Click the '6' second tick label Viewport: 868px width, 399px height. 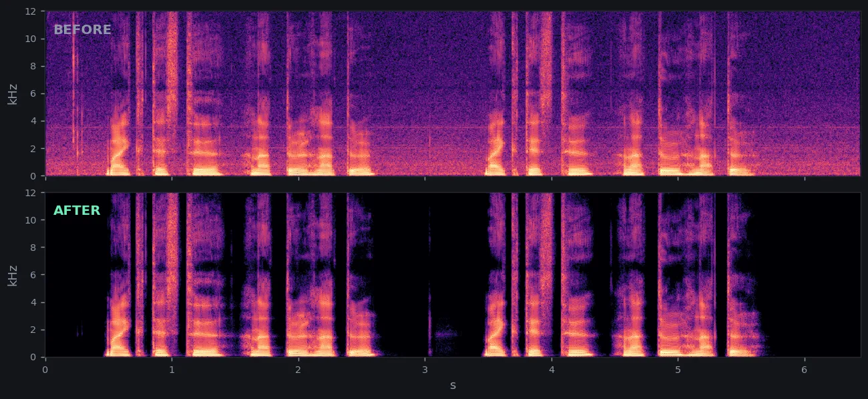[805, 370]
